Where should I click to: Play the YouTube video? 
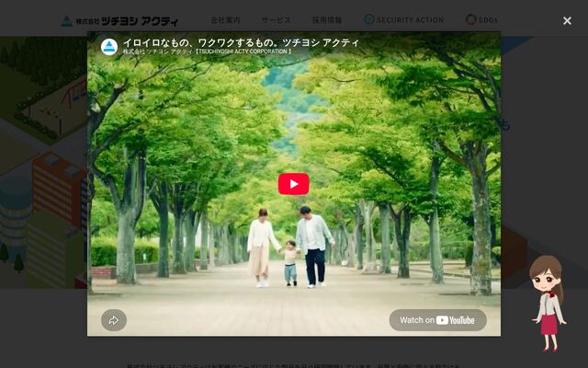(294, 184)
